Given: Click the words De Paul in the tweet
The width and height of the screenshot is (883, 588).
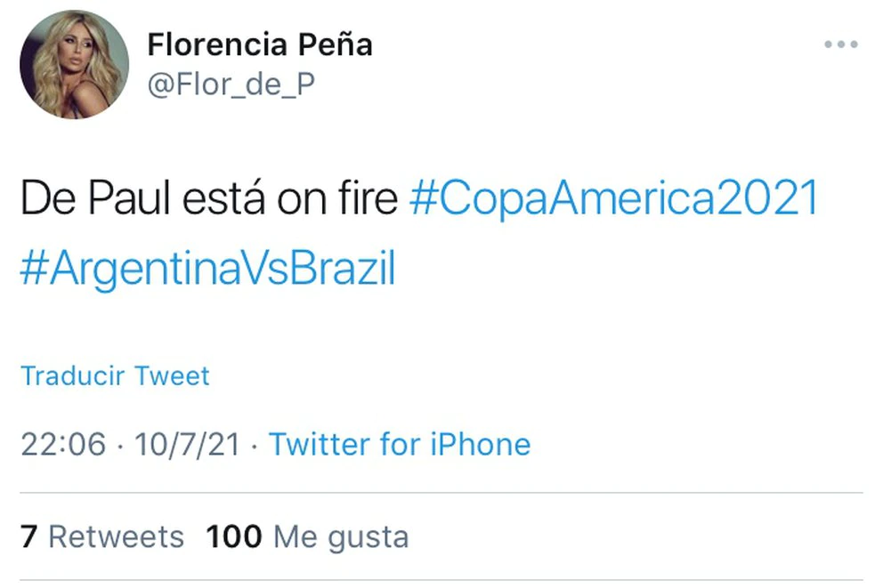Looking at the screenshot, I should coord(85,200).
